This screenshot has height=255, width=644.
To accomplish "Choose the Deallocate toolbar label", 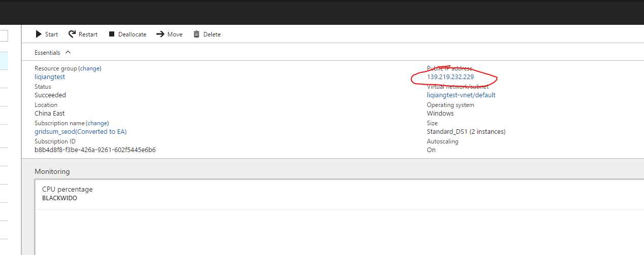I will coord(132,34).
